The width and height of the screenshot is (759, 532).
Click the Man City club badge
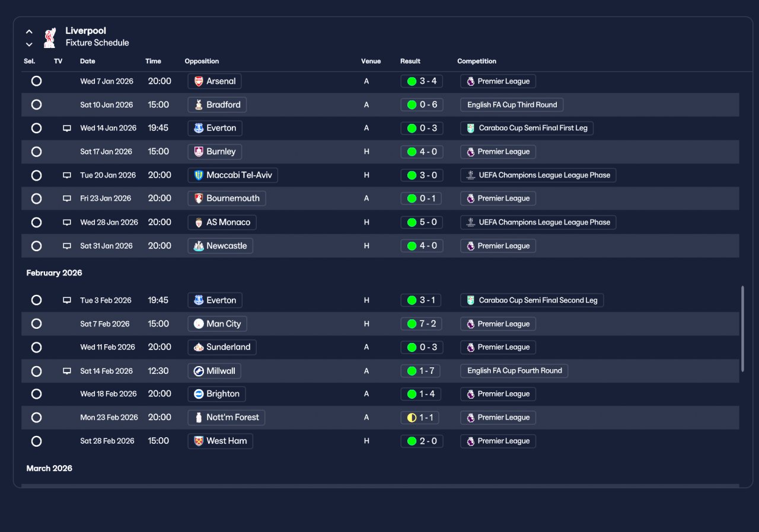click(x=199, y=324)
